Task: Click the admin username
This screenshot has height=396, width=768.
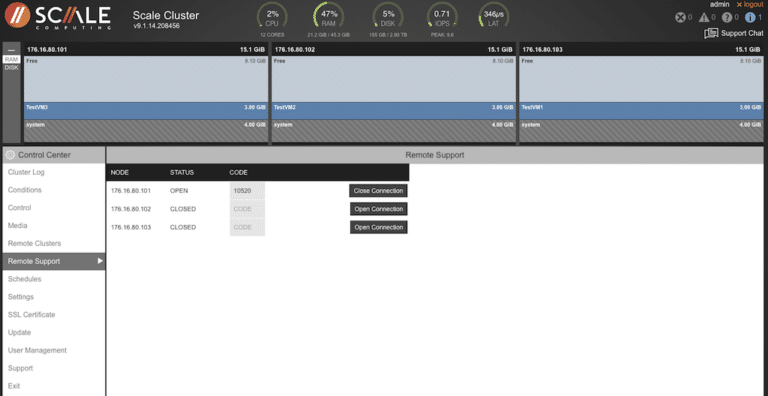Action: coord(720,4)
